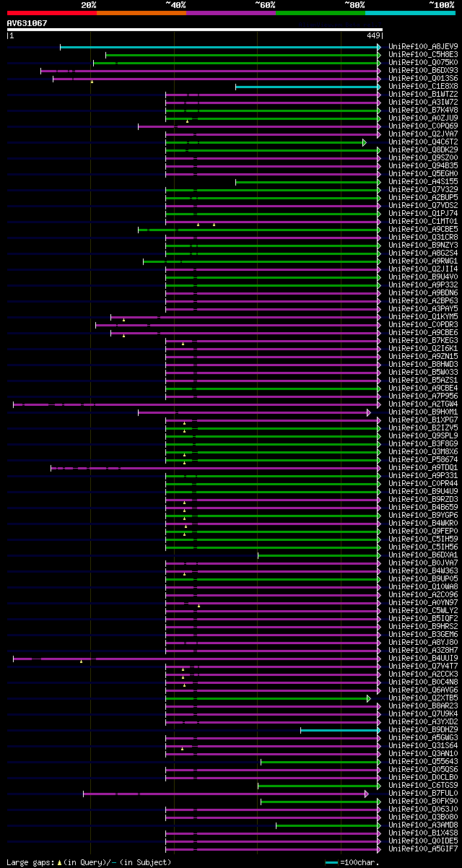Select the UniRef100_B1WTZ2 label
Image resolution: width=462 pixels, height=868 pixels.
click(423, 95)
